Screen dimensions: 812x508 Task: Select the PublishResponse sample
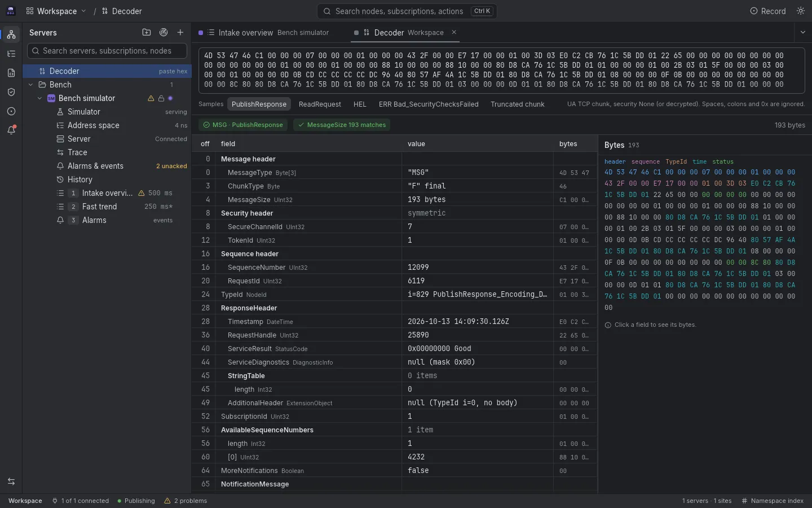coord(259,104)
